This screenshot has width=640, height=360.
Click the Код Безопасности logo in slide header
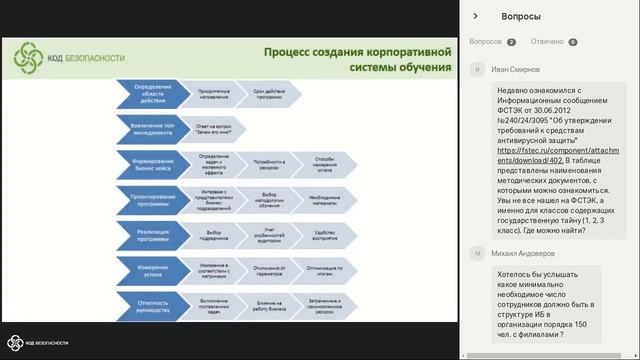69,58
